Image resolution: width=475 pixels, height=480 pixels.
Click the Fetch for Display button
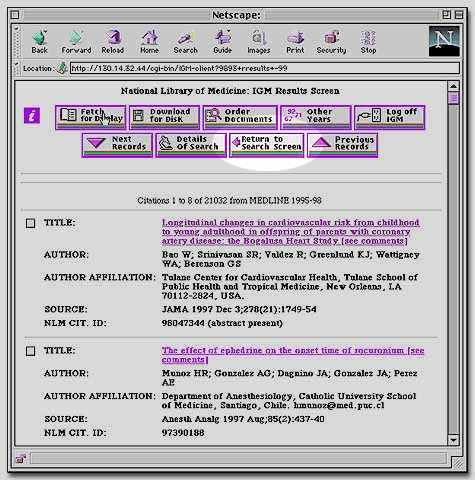[91, 117]
